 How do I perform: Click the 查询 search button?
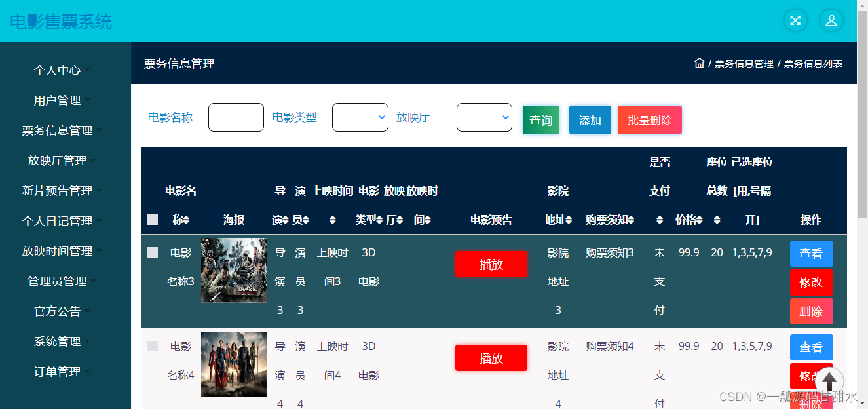(541, 120)
